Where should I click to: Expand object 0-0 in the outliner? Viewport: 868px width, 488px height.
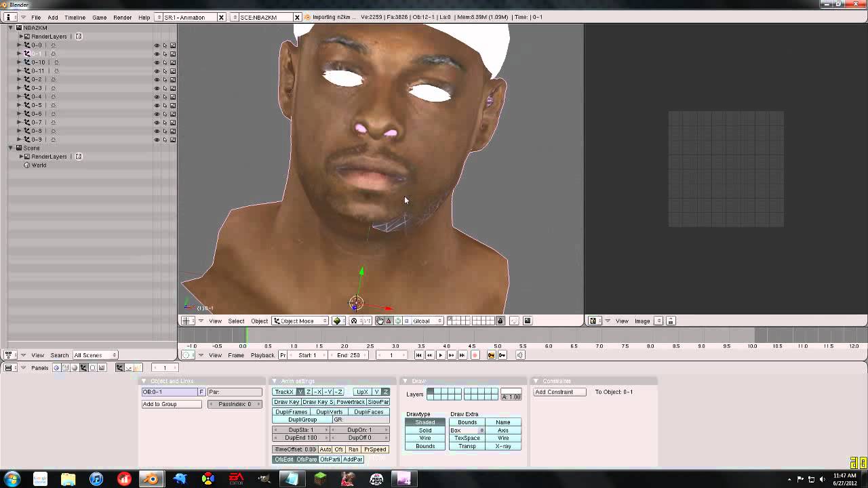(19, 45)
